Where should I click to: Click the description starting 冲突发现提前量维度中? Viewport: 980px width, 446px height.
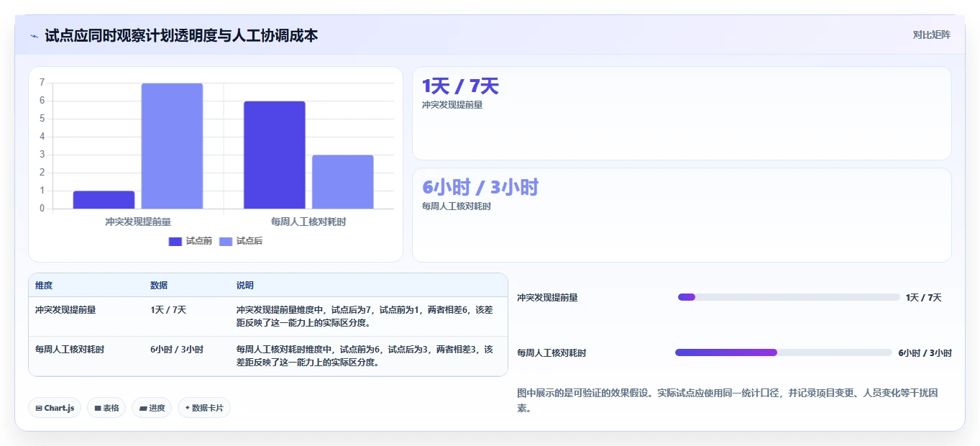pos(365,317)
